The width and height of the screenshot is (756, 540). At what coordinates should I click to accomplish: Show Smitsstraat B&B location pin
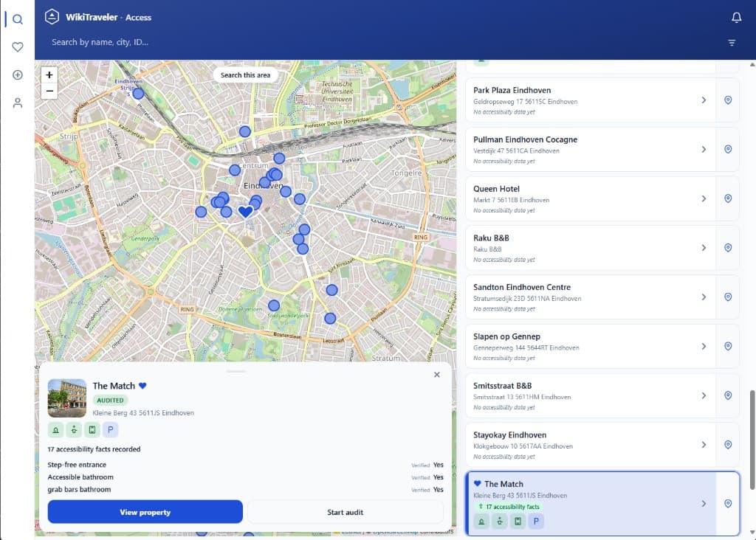click(x=727, y=395)
